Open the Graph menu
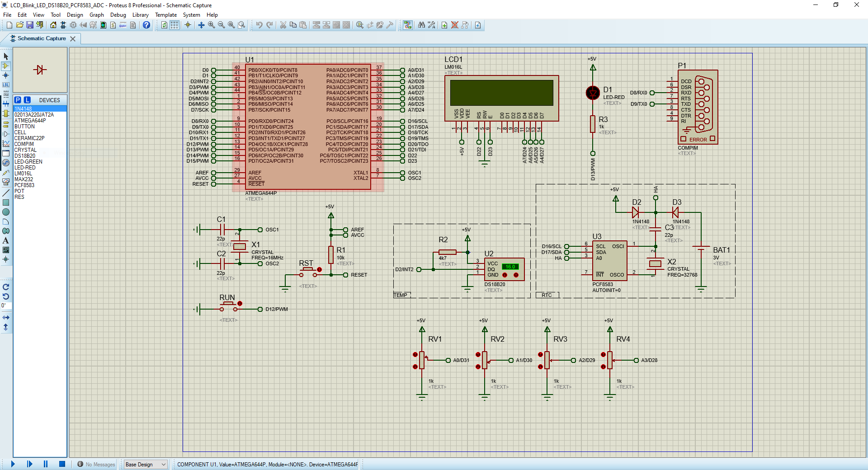 pos(97,15)
